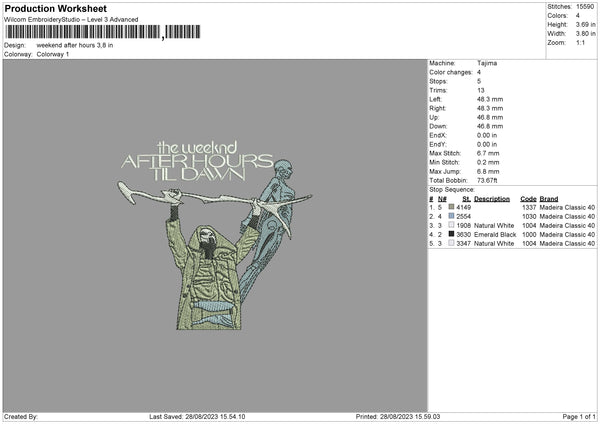This screenshot has width=600, height=424.
Task: Click the 'Colorway 1' value
Action: click(53, 54)
